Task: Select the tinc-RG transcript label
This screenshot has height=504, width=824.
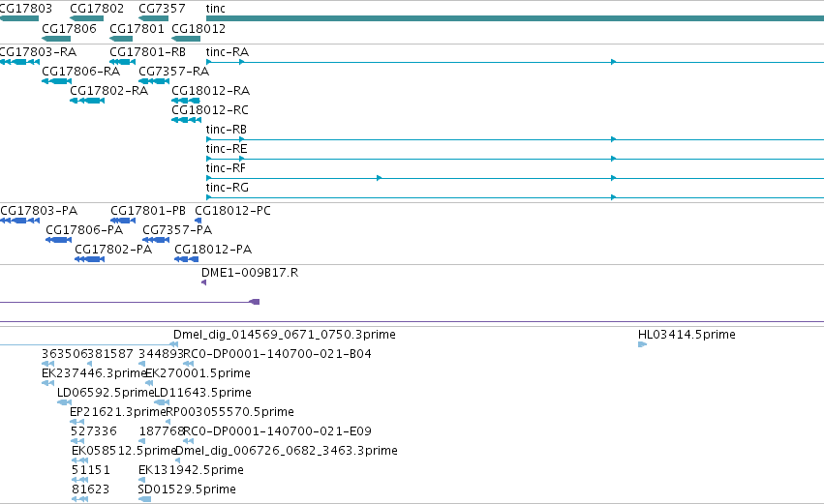Action: (x=228, y=188)
